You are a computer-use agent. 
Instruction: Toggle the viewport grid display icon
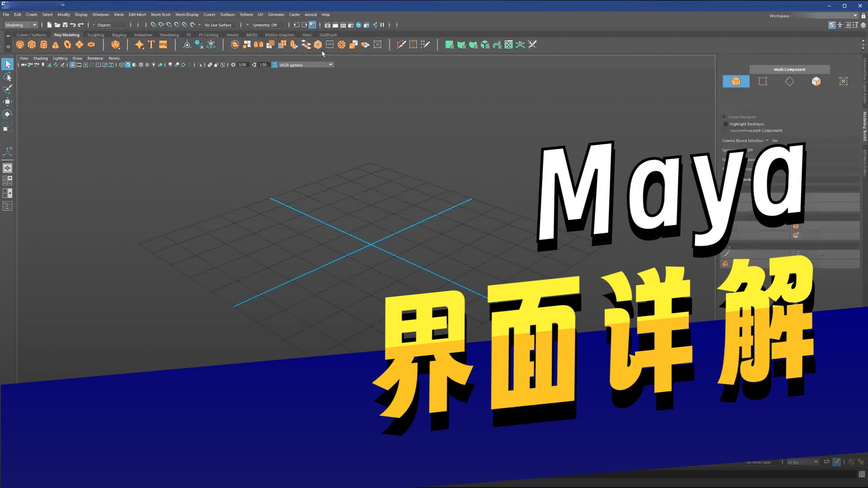(x=72, y=65)
